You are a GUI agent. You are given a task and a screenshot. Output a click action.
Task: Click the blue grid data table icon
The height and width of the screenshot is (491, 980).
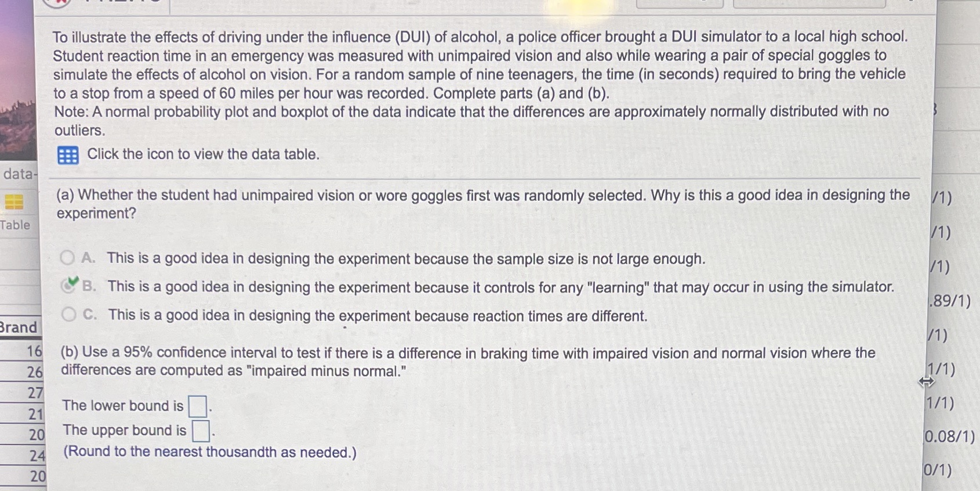point(67,155)
